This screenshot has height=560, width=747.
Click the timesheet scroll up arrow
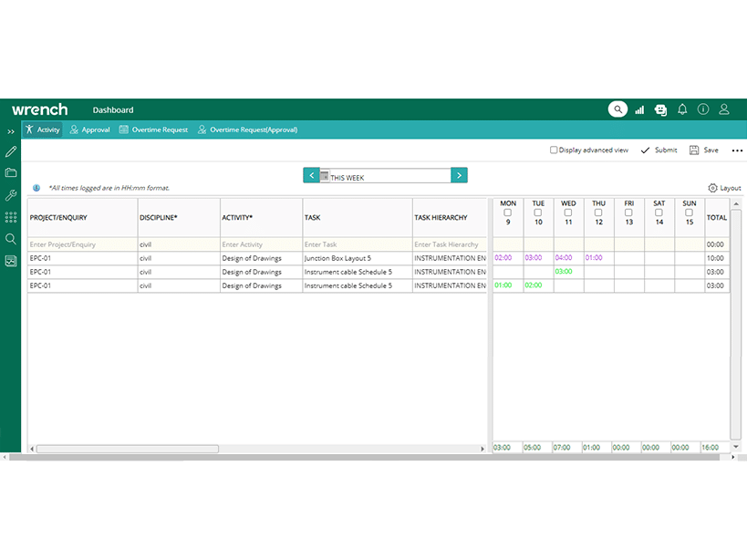(x=736, y=203)
